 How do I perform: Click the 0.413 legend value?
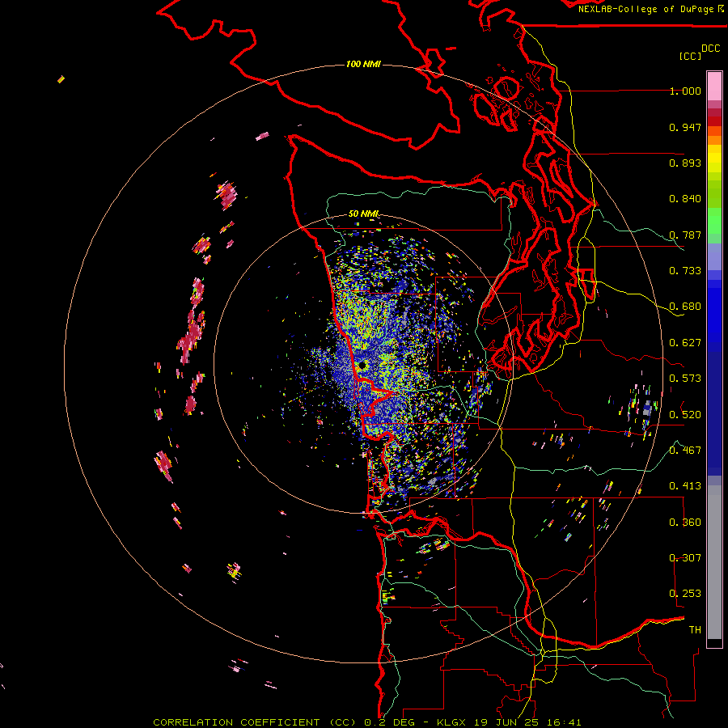pos(685,486)
